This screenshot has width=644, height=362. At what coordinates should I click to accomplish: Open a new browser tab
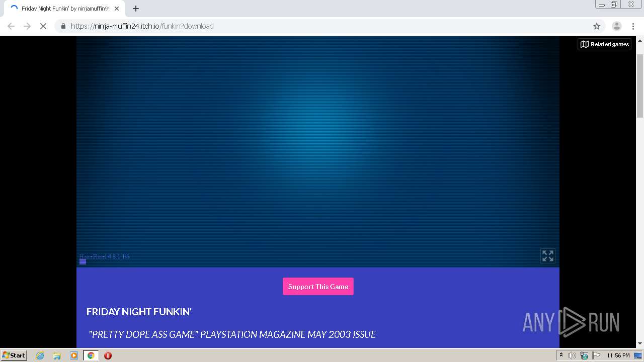(136, 9)
